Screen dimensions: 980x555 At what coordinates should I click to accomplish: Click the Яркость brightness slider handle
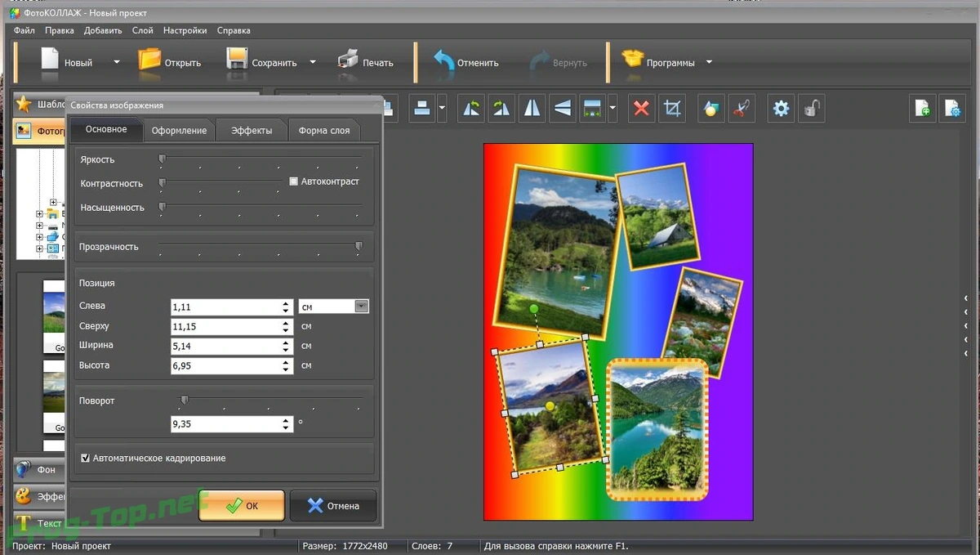tap(162, 159)
